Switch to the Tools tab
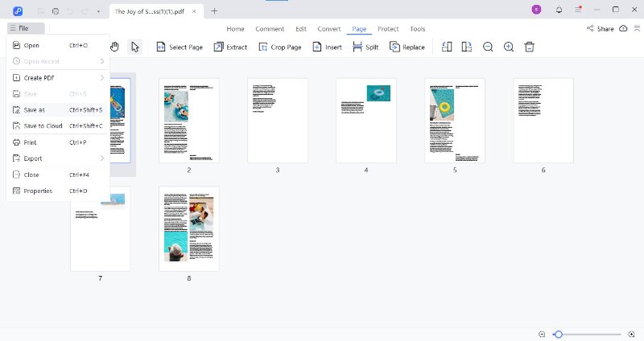644x341 pixels. point(417,29)
